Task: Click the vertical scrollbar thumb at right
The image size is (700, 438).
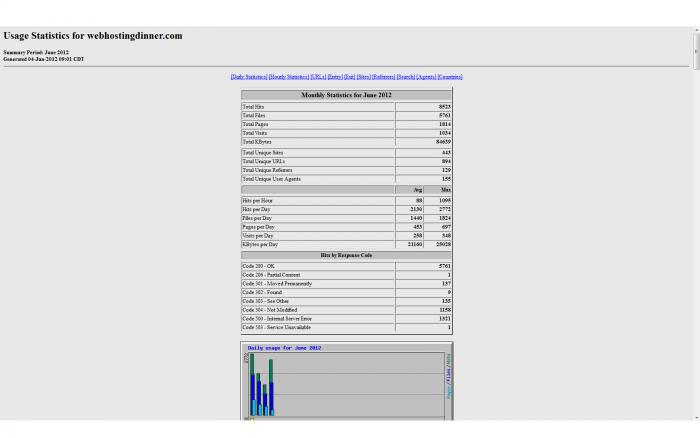Action: (x=696, y=50)
